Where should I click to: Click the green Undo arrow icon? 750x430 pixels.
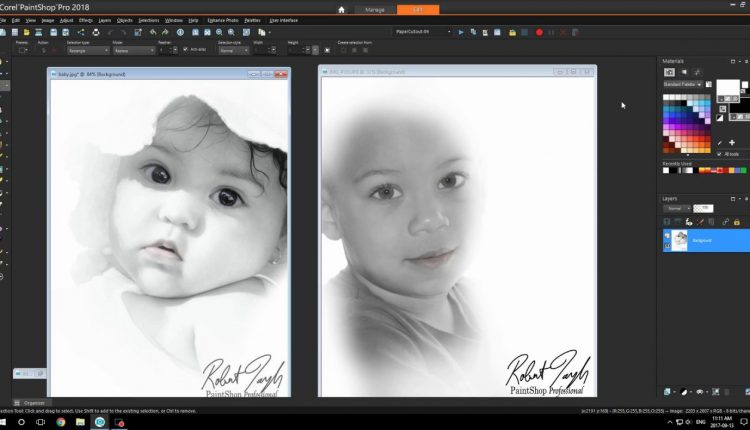tap(153, 33)
